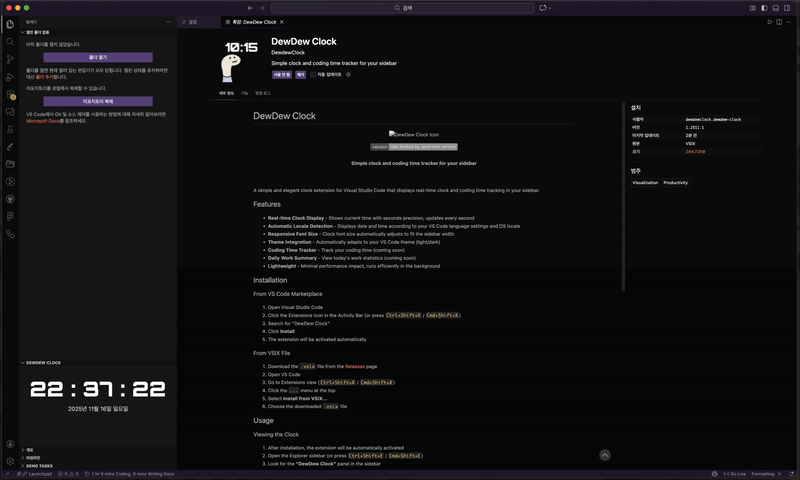Screen dimensions: 800x480
Task: Open the Accounts menu icon
Action: point(10,444)
